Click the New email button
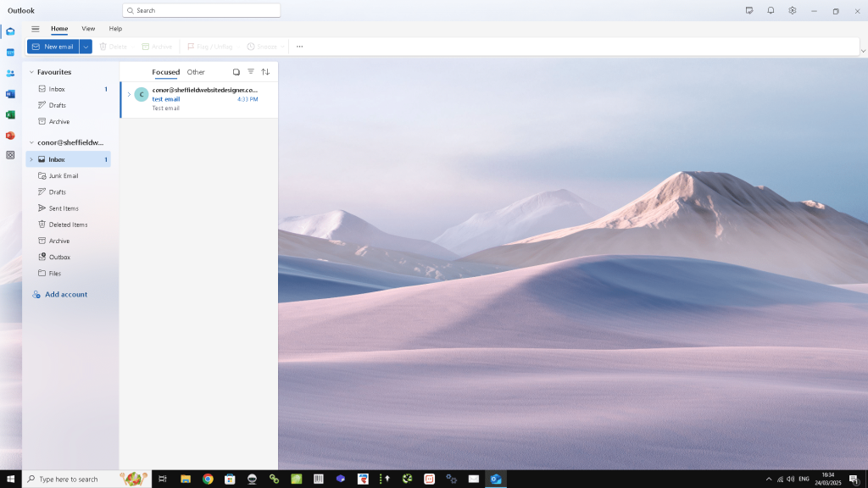Screen dimensions: 868x488 tap(53, 47)
